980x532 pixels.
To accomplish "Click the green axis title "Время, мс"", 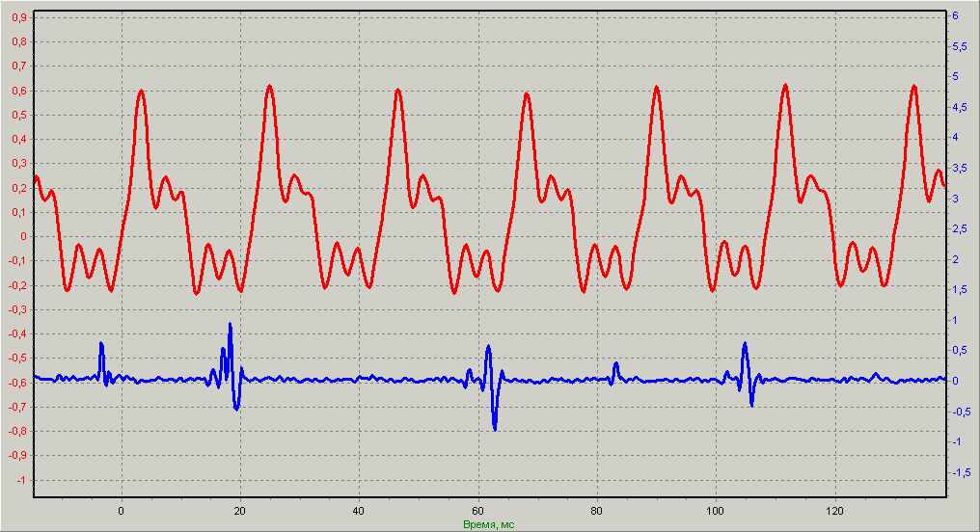I will pyautogui.click(x=489, y=525).
